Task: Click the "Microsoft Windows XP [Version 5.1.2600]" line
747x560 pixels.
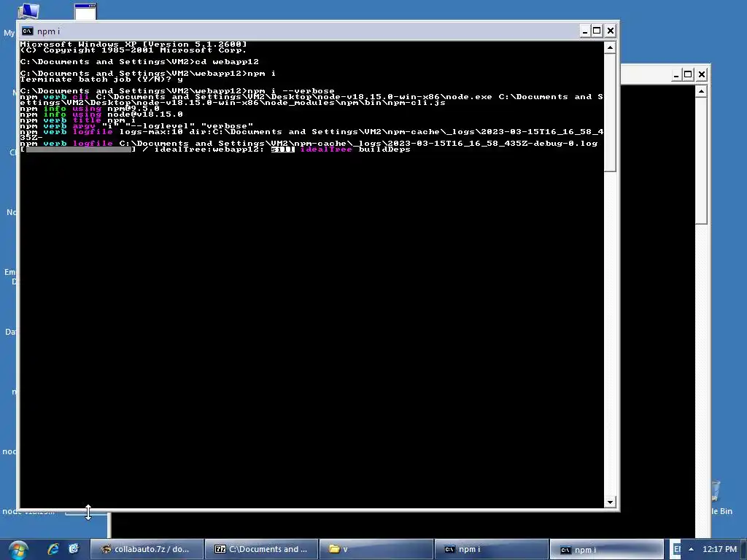Action: (133, 44)
